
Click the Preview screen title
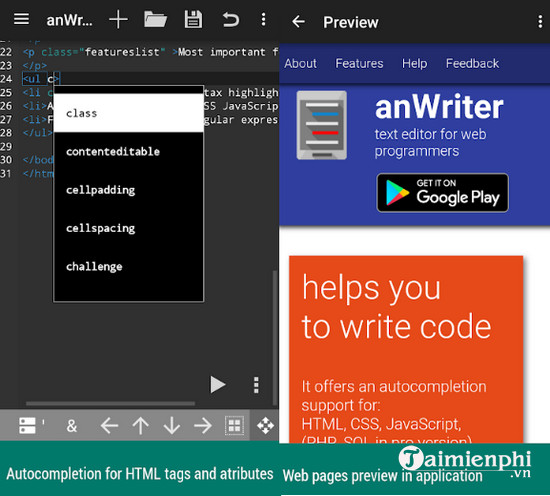351,22
